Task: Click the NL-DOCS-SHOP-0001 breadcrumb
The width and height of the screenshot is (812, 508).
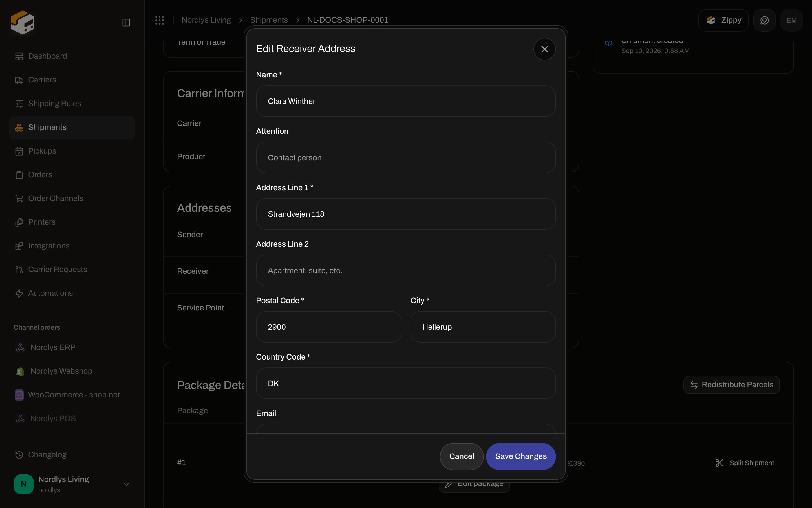Action: (347, 20)
